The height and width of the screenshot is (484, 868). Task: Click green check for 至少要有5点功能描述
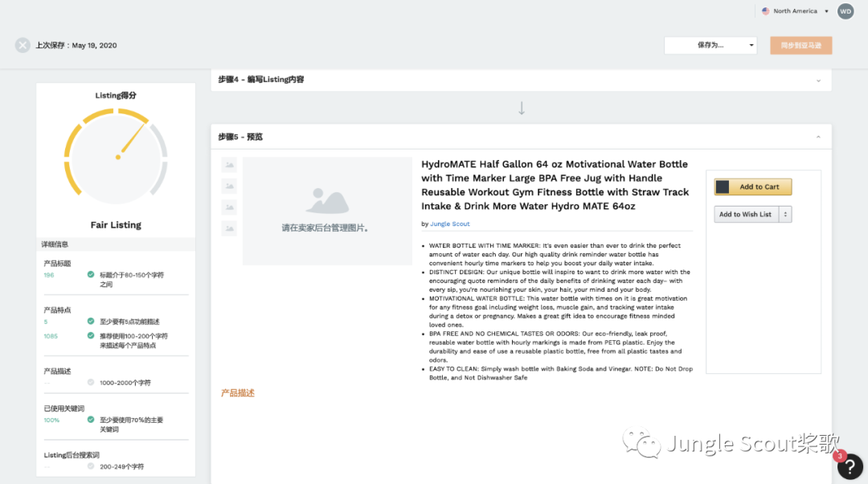click(91, 321)
